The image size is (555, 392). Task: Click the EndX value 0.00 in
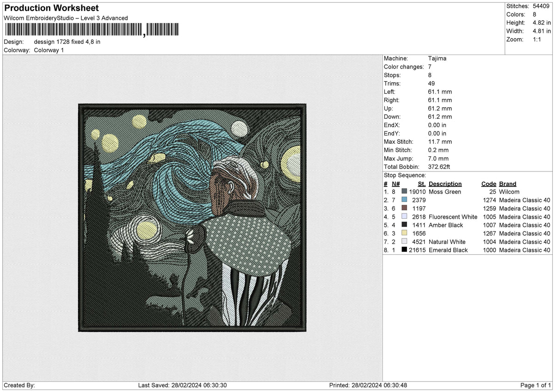pyautogui.click(x=437, y=125)
